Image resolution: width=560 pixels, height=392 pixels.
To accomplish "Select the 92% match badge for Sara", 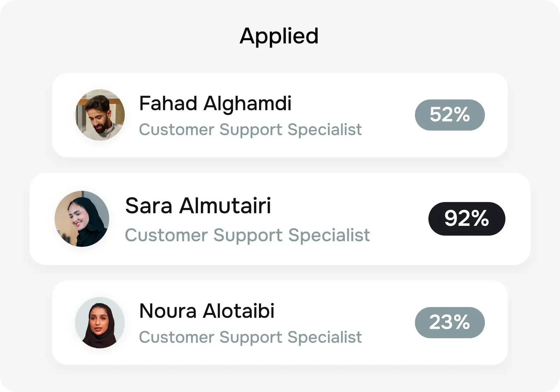I will (x=467, y=218).
